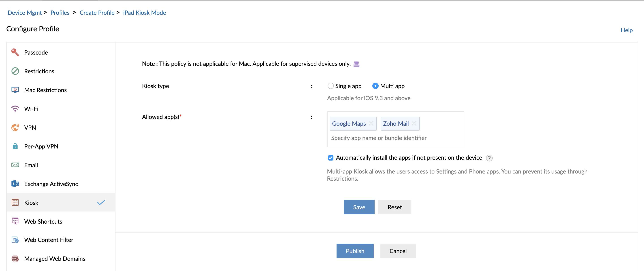Uncheck automatically install the apps checkbox
The height and width of the screenshot is (271, 644).
pos(331,158)
